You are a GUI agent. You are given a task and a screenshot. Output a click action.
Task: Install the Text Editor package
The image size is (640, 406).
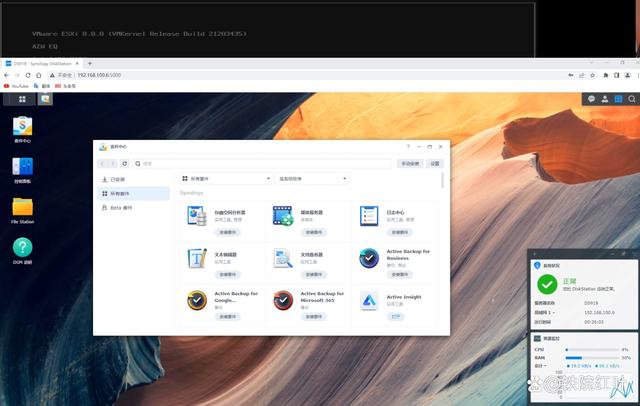[228, 273]
